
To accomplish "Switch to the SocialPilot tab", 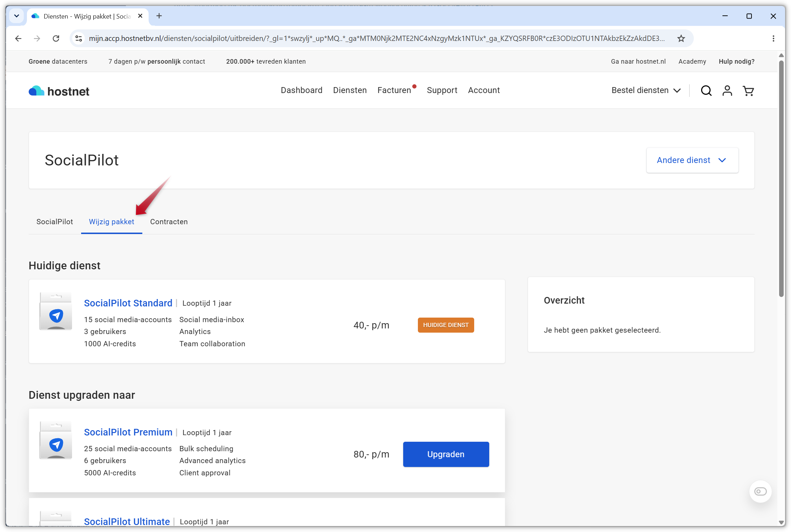I will coord(55,222).
